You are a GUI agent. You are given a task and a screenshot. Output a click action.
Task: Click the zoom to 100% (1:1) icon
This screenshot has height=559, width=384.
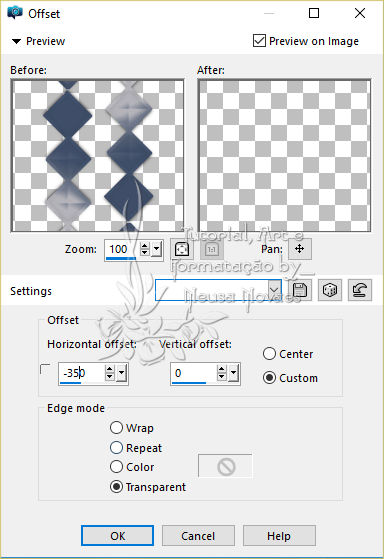[212, 249]
